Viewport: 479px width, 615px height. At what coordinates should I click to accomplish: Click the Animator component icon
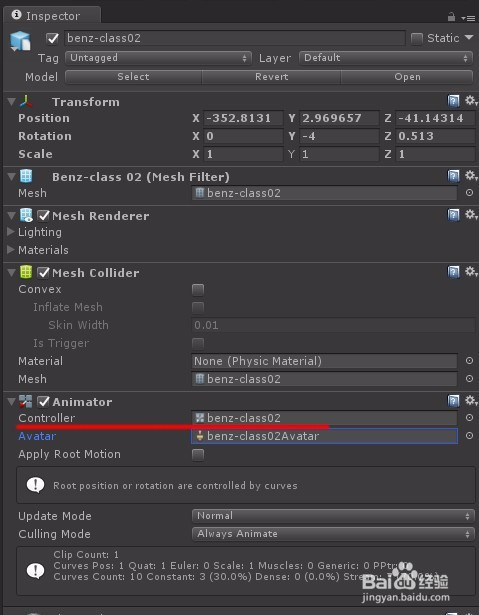point(26,402)
